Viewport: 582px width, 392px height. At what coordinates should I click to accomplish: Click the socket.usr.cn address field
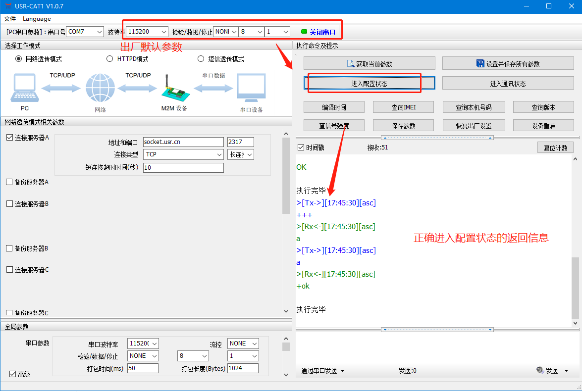pos(183,142)
